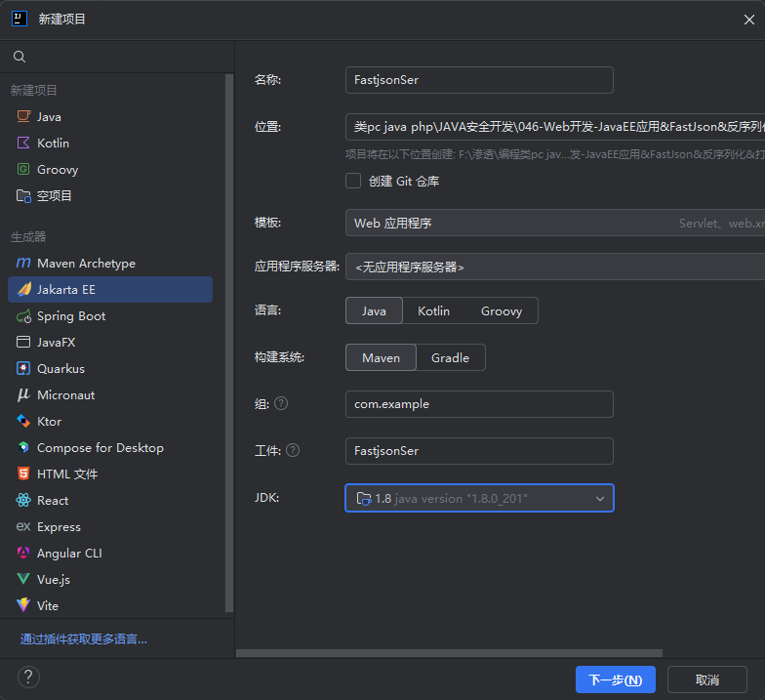Viewport: 765px width, 700px height.
Task: Select the Quarkus text entry
Action: [x=60, y=369]
